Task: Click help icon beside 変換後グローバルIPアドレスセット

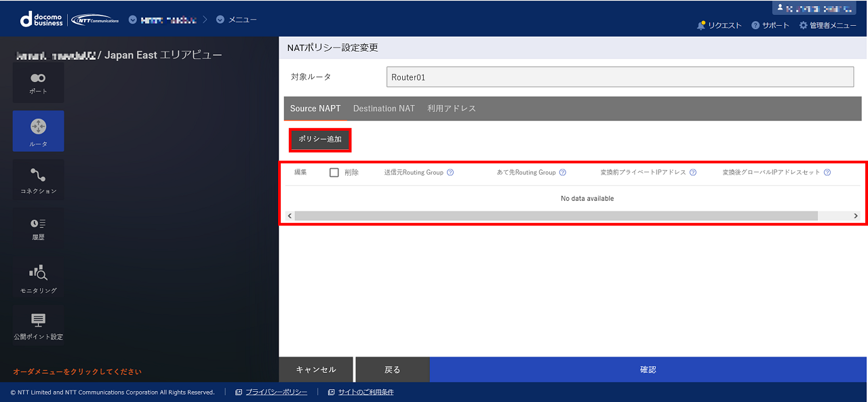Action: (x=827, y=172)
